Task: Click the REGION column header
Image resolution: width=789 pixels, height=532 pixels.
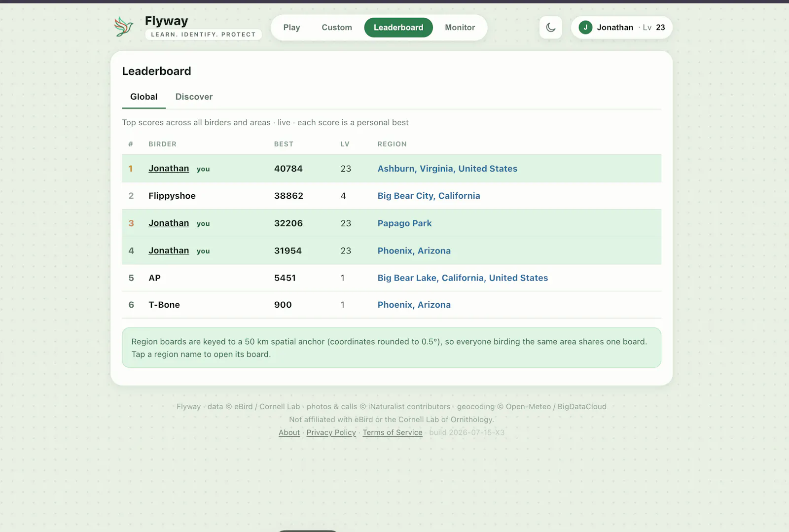Action: 392,144
